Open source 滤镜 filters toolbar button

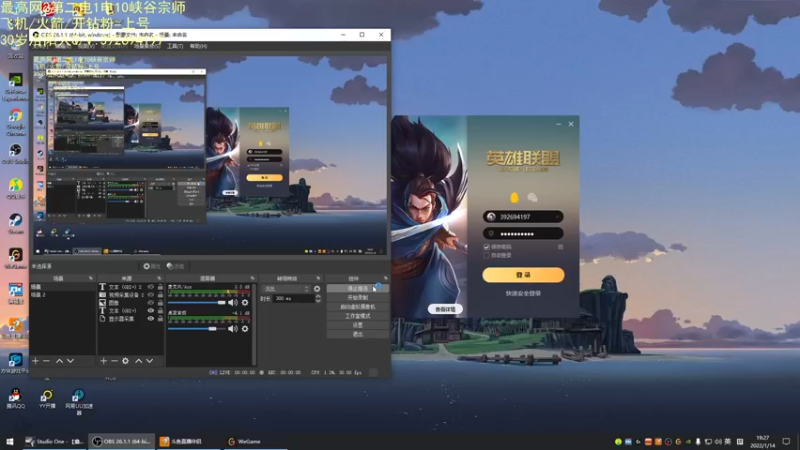pos(176,266)
